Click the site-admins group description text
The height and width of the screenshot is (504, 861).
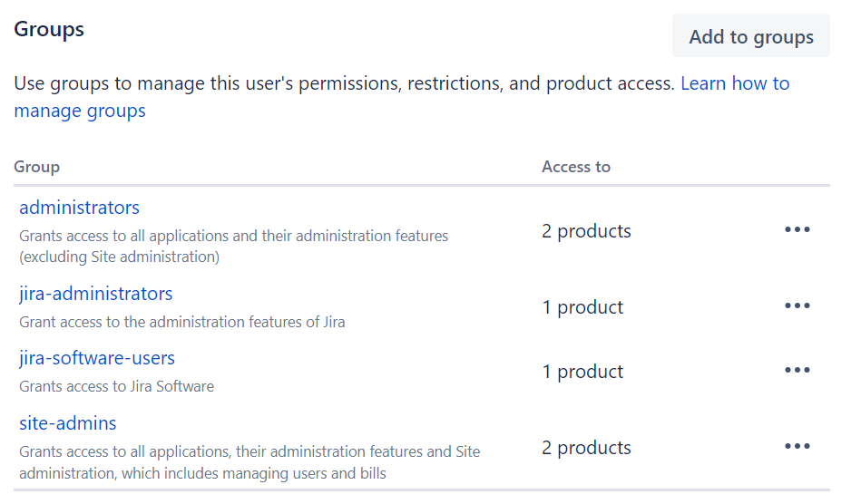point(249,461)
